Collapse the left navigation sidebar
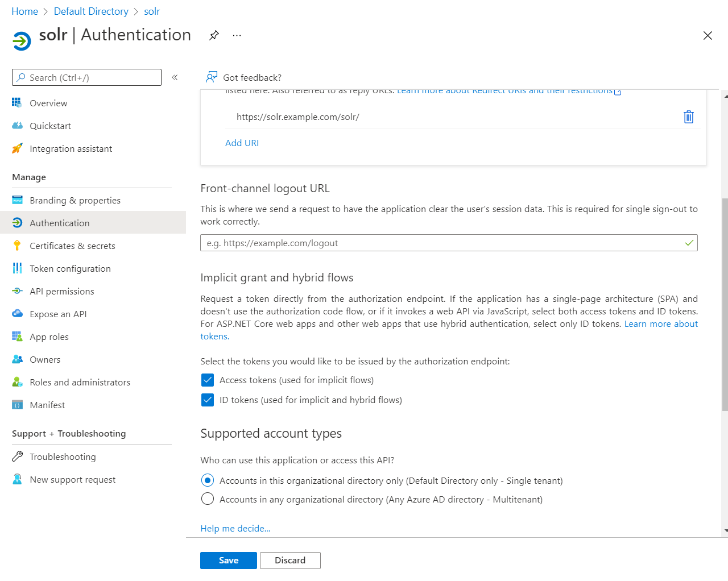 click(x=175, y=77)
